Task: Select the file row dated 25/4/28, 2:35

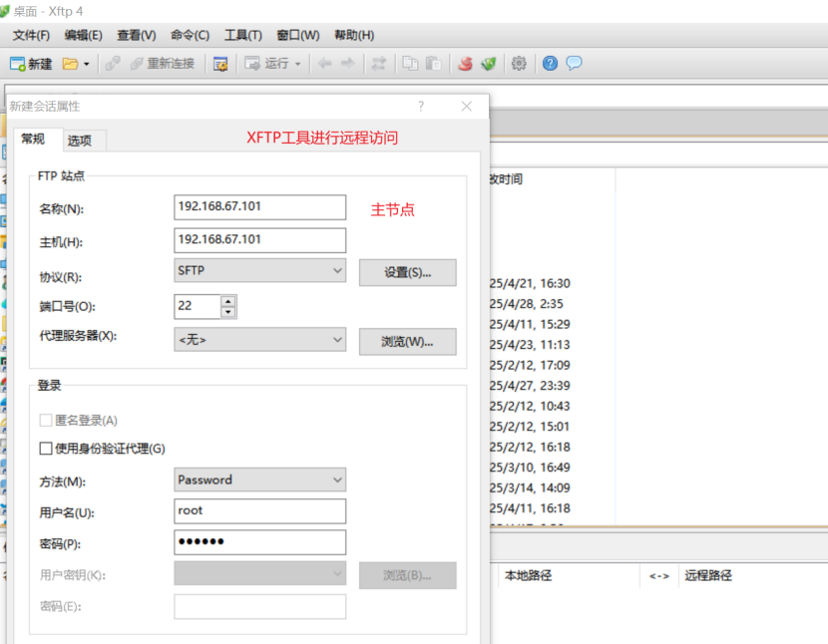Action: (527, 304)
